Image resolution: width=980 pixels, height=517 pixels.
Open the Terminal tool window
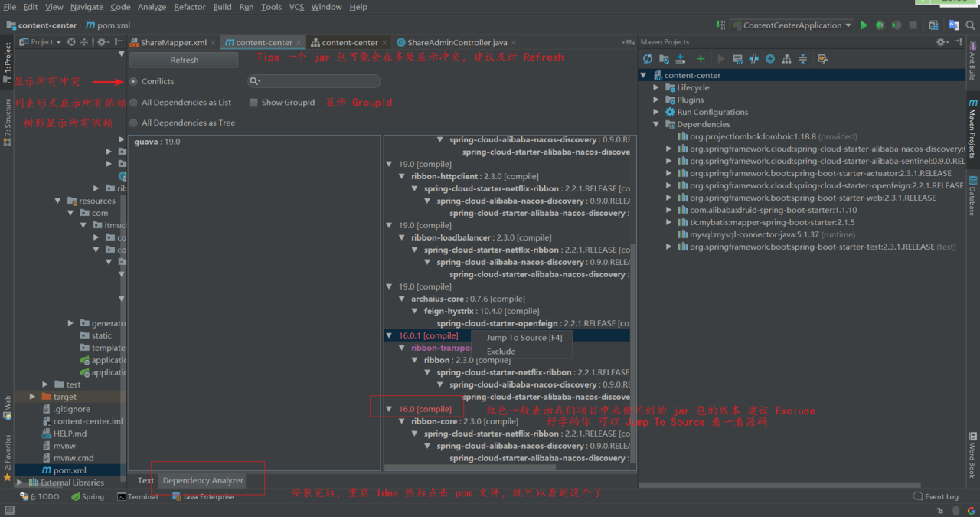pyautogui.click(x=138, y=496)
